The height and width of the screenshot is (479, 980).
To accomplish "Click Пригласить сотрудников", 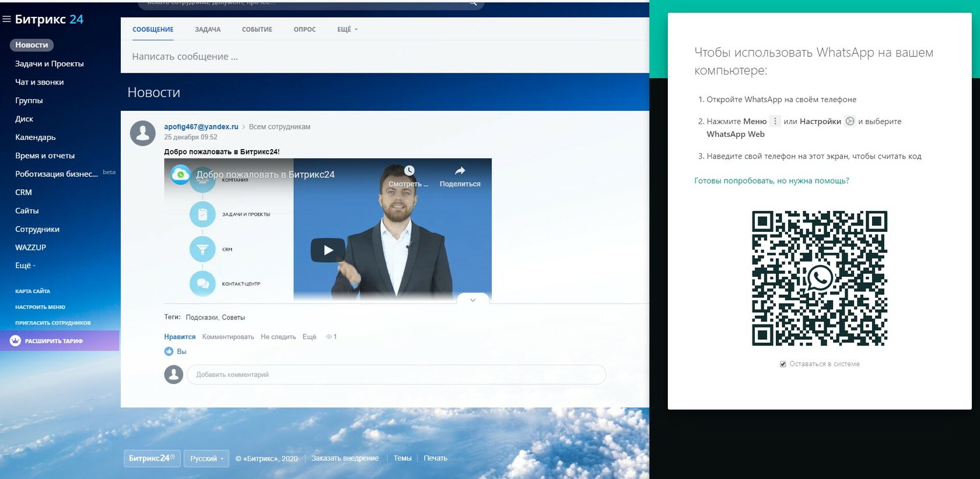I will 53,323.
